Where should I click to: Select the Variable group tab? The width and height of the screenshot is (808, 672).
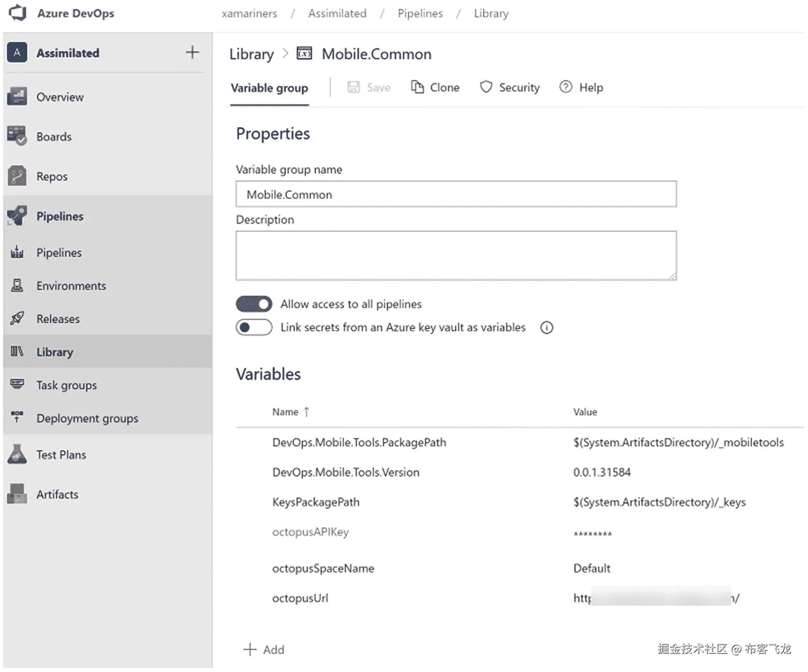(269, 88)
